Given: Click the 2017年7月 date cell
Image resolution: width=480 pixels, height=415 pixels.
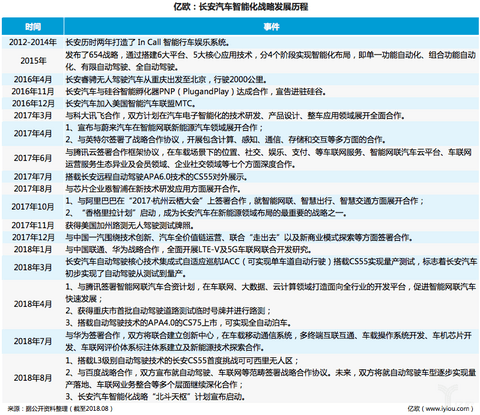Looking at the screenshot, I should (33, 177).
